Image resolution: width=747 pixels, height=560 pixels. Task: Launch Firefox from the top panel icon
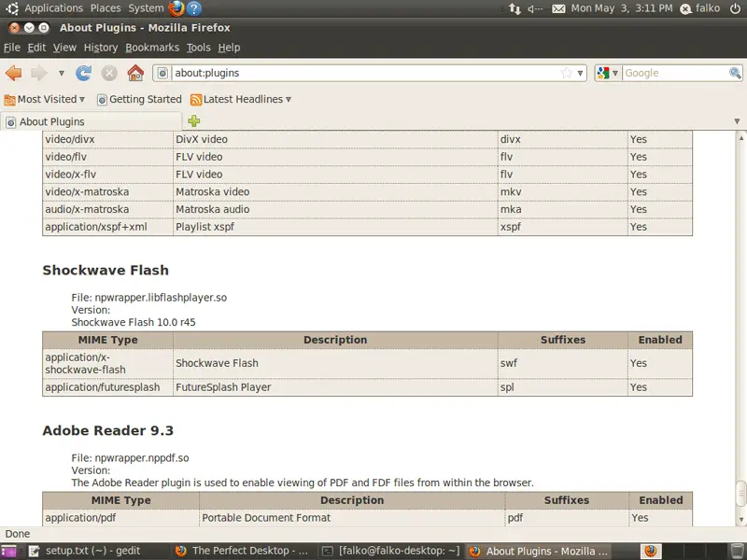(x=176, y=8)
